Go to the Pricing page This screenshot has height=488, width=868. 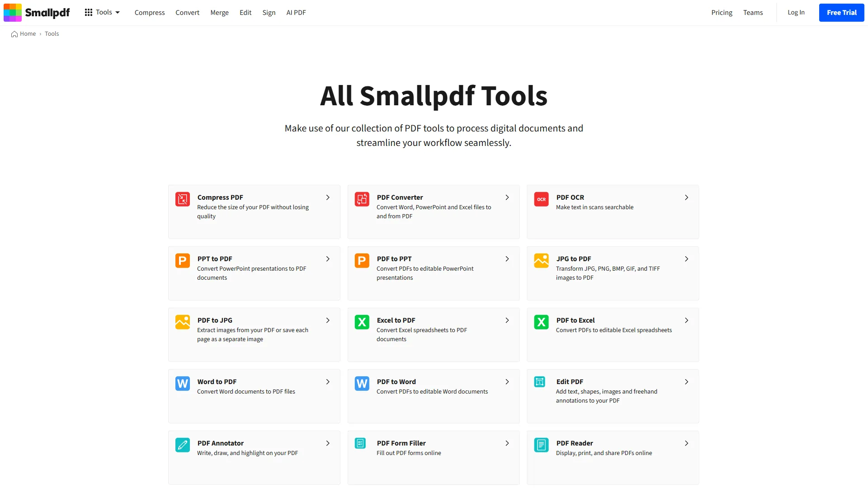(722, 13)
